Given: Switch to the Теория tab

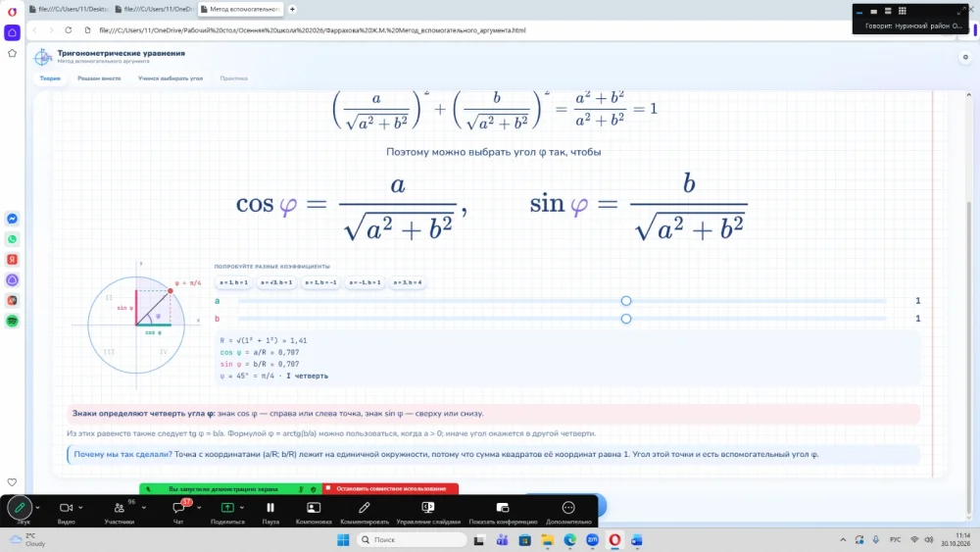Looking at the screenshot, I should coord(50,78).
